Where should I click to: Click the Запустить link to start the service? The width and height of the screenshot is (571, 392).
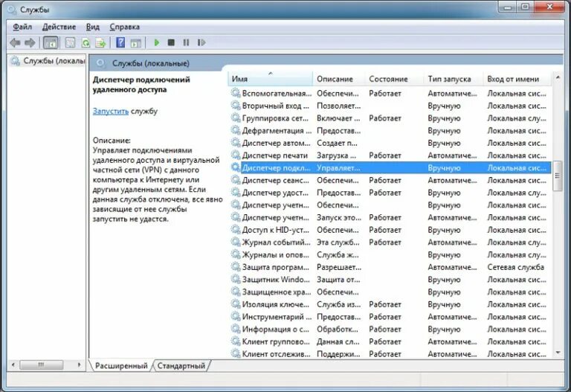[x=111, y=111]
